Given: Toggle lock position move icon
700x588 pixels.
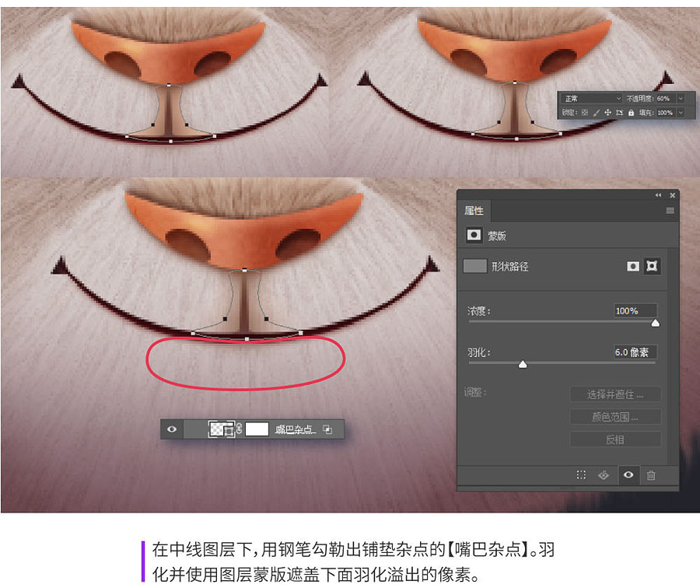Looking at the screenshot, I should 607,113.
